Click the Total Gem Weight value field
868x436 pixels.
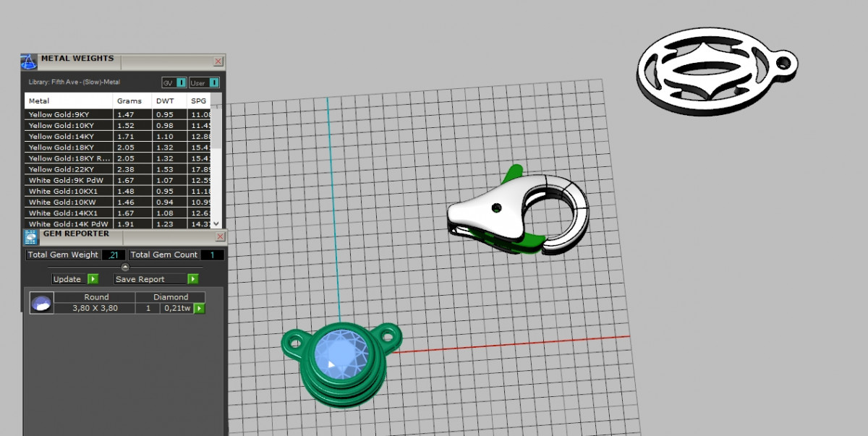[114, 255]
